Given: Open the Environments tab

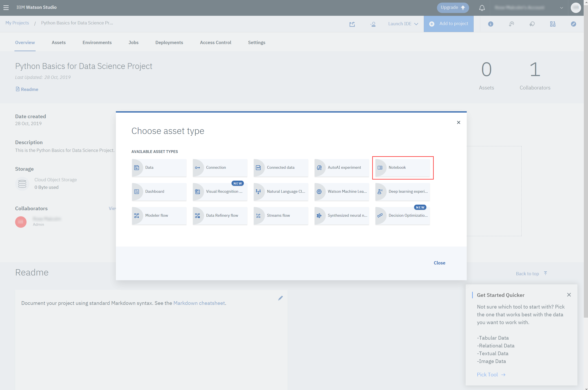Looking at the screenshot, I should 97,43.
